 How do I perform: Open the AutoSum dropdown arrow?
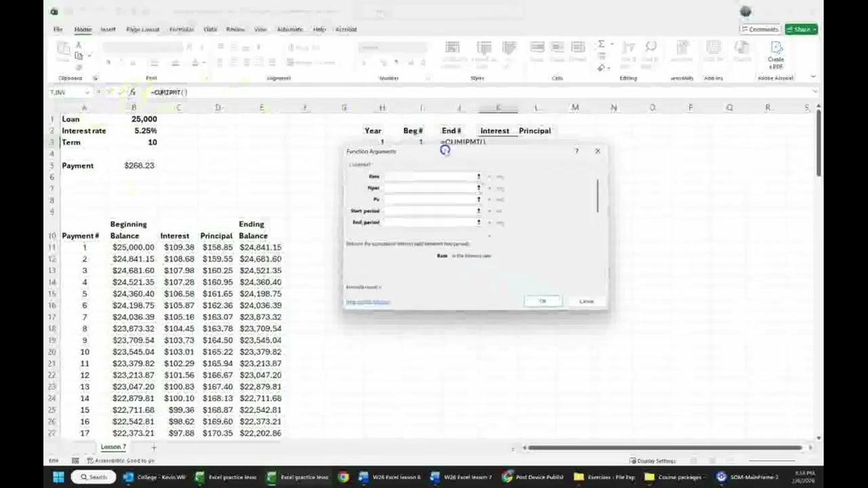[x=611, y=45]
